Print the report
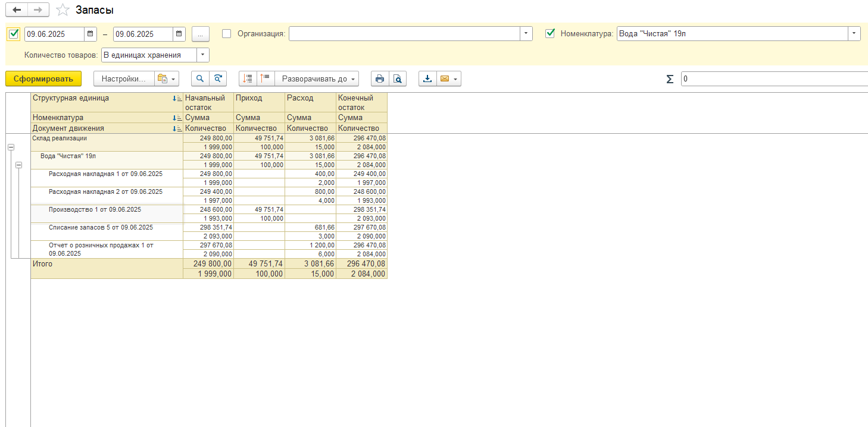The height and width of the screenshot is (427, 868). (x=380, y=79)
